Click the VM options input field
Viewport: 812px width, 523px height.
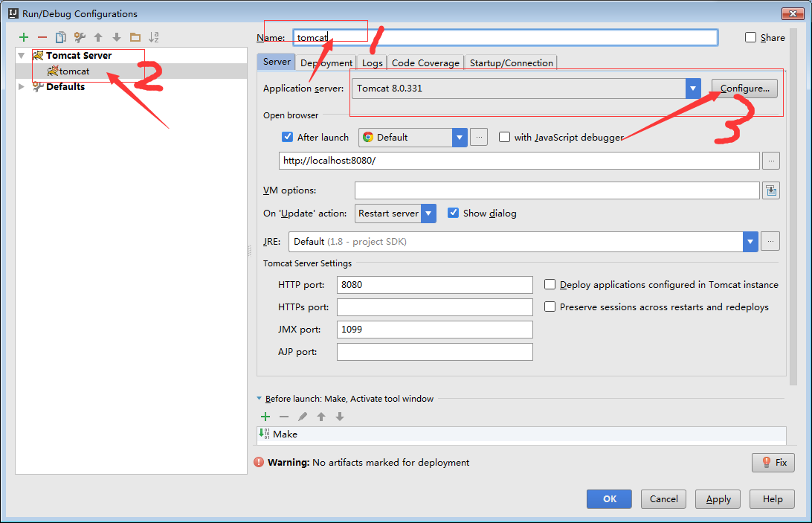[557, 190]
